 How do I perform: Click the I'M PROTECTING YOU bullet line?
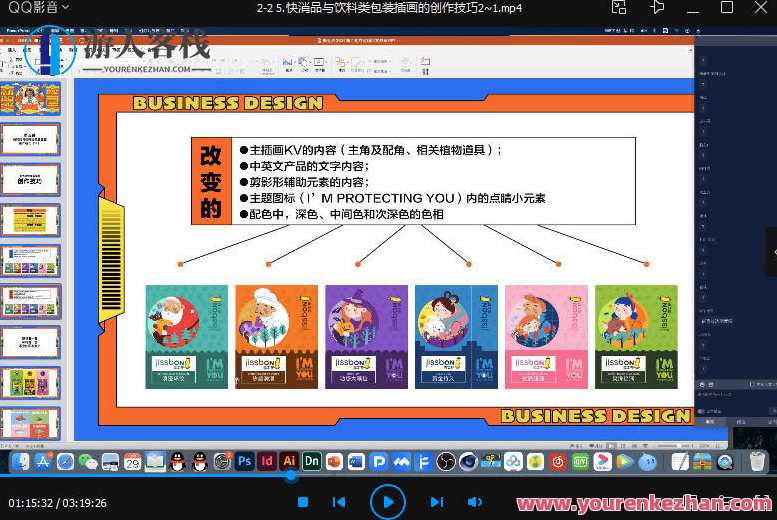coord(392,198)
